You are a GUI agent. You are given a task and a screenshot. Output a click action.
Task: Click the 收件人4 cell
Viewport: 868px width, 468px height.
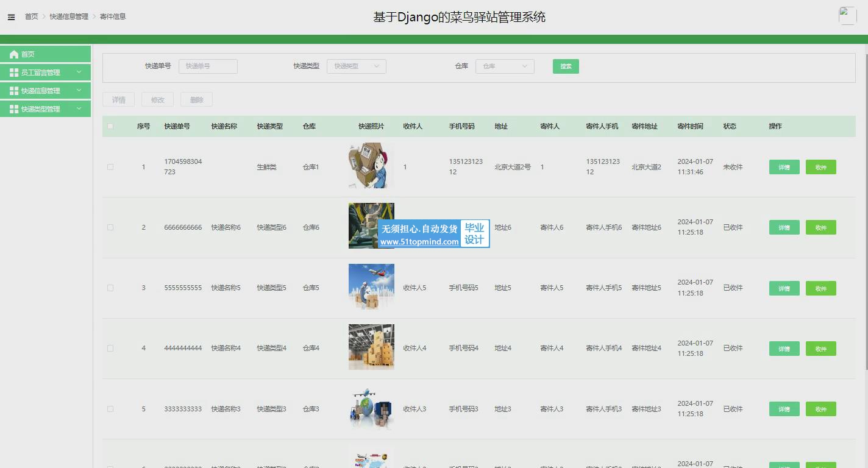pos(414,349)
